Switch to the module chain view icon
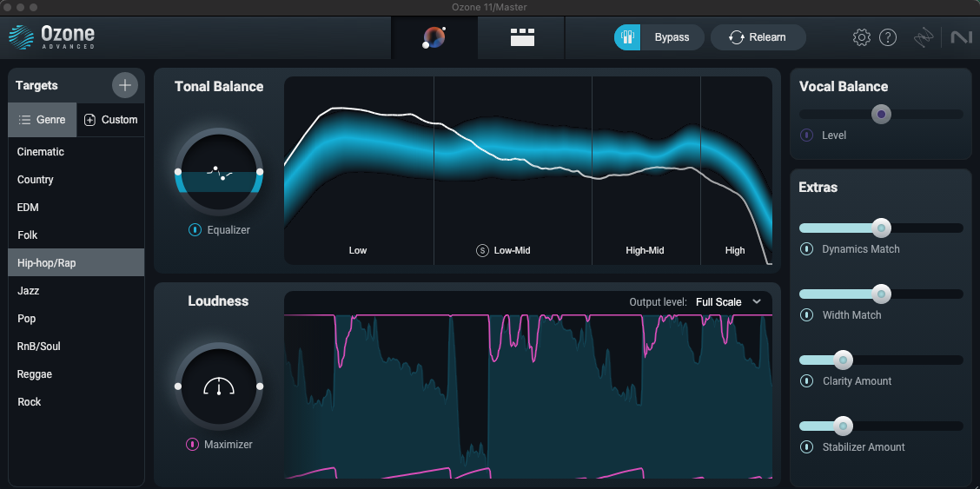The image size is (980, 489). coord(522,37)
